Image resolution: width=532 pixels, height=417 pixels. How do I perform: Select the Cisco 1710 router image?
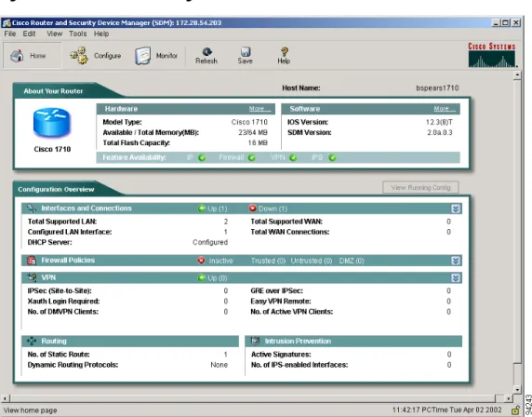click(x=51, y=122)
